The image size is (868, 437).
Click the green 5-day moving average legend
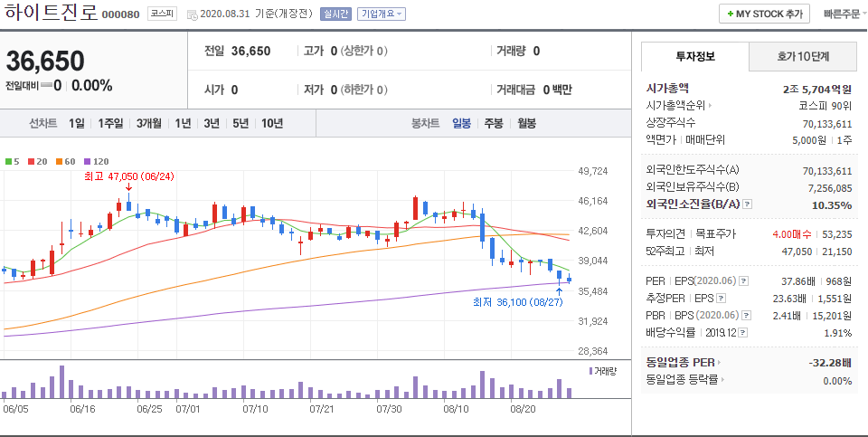tap(12, 162)
